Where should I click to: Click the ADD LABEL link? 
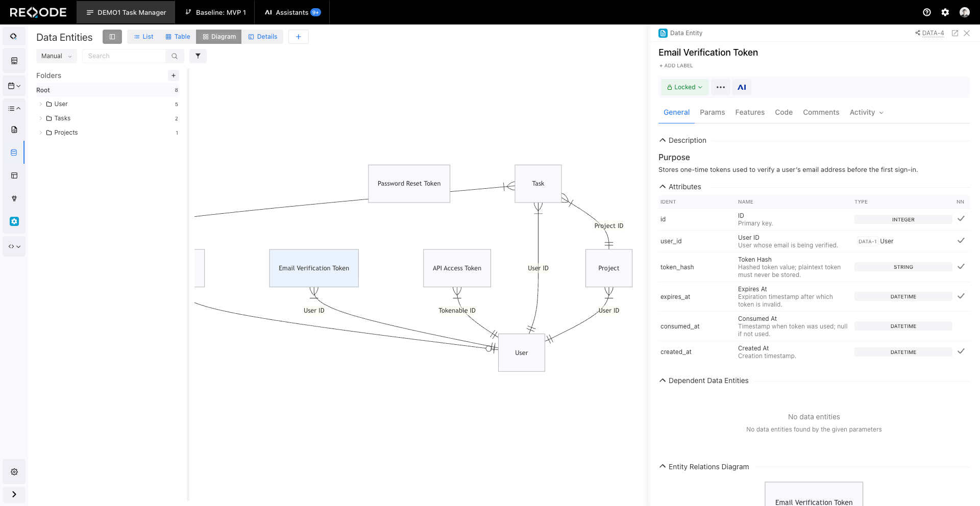point(676,66)
